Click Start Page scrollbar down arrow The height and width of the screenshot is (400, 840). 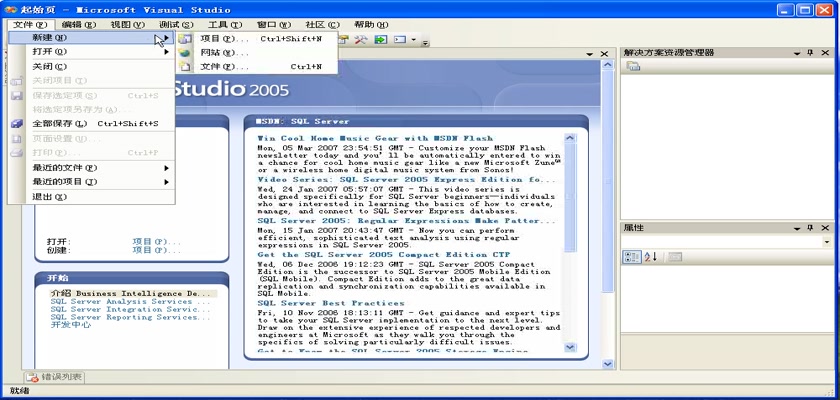point(608,364)
